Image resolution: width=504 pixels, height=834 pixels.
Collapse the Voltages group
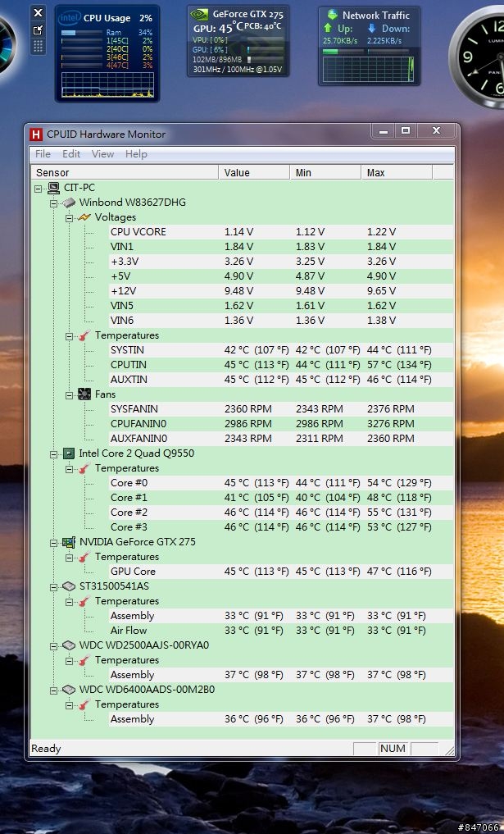point(69,217)
